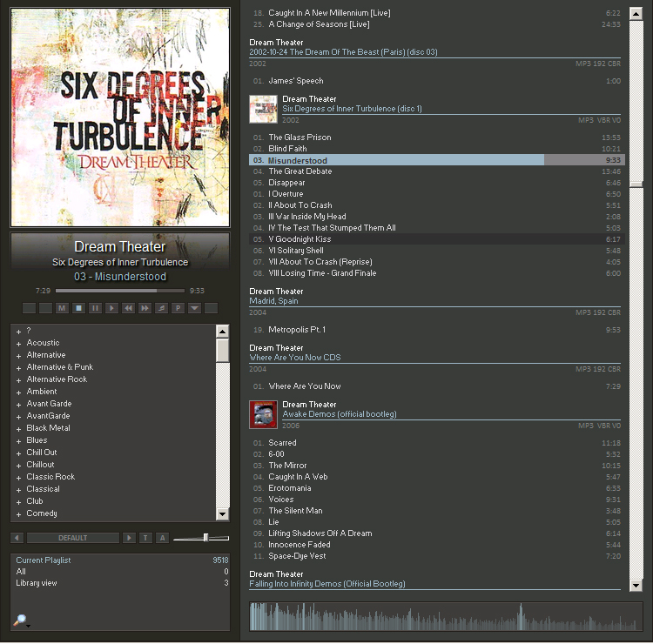Open the down-triangle menu button
This screenshot has width=653, height=644.
(x=194, y=308)
